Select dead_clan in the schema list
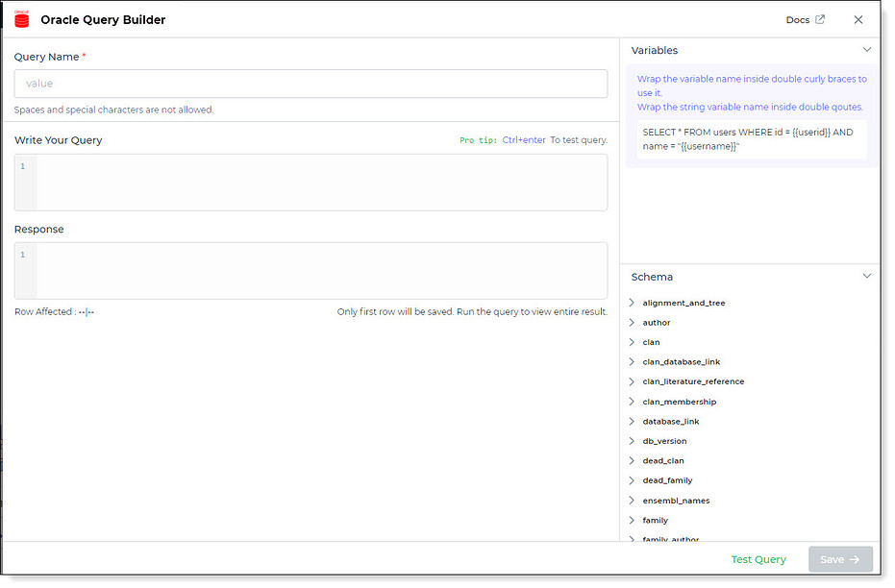895x588 pixels. (662, 461)
